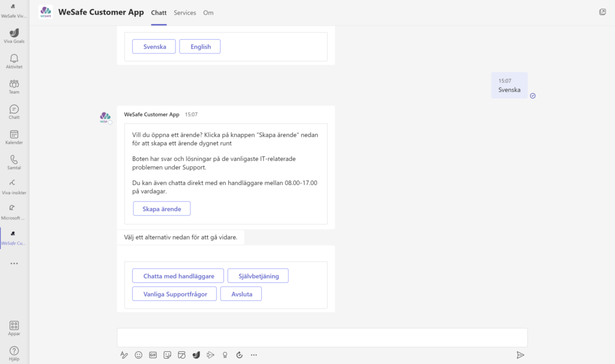Open the sticker picker

(x=168, y=355)
